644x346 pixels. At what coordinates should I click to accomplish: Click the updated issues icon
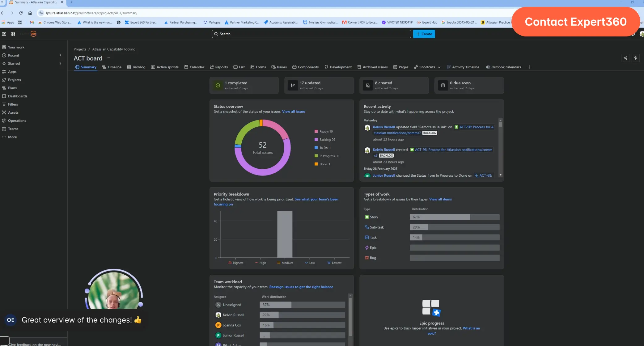(x=293, y=85)
